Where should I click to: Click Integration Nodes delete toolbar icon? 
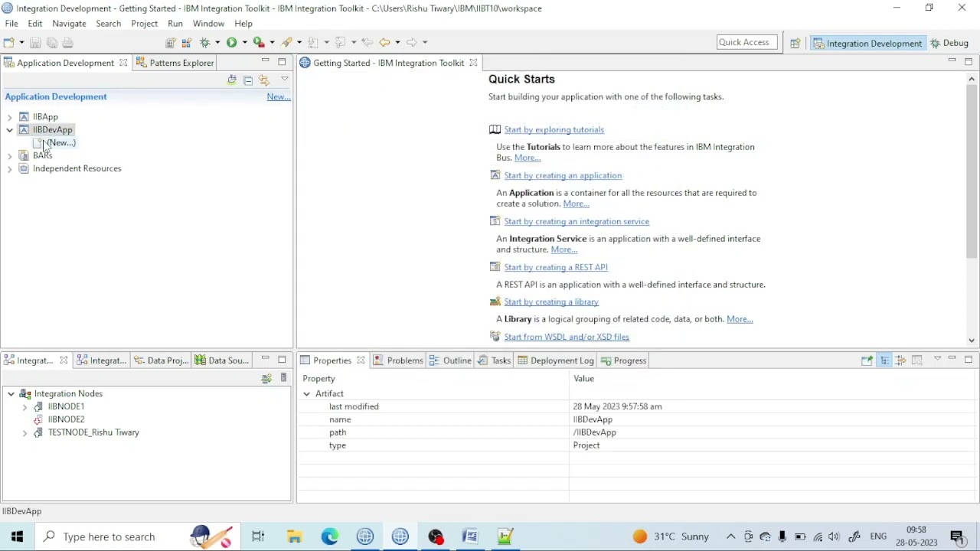point(283,378)
